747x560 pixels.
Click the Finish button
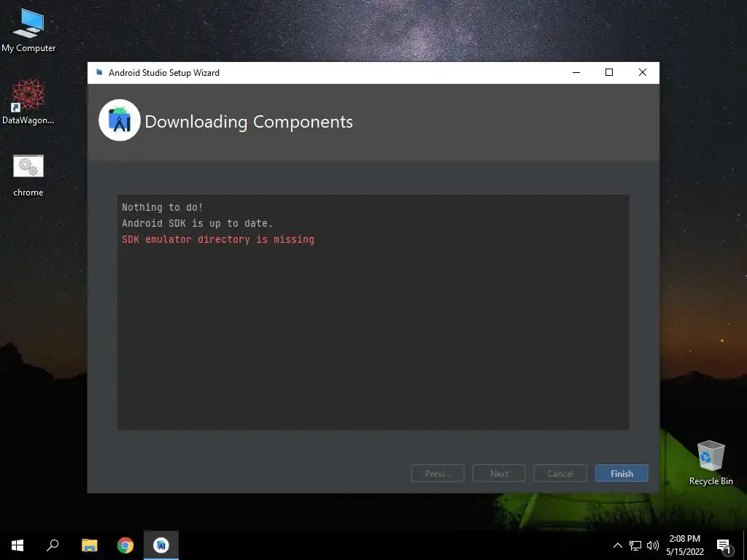pos(622,473)
